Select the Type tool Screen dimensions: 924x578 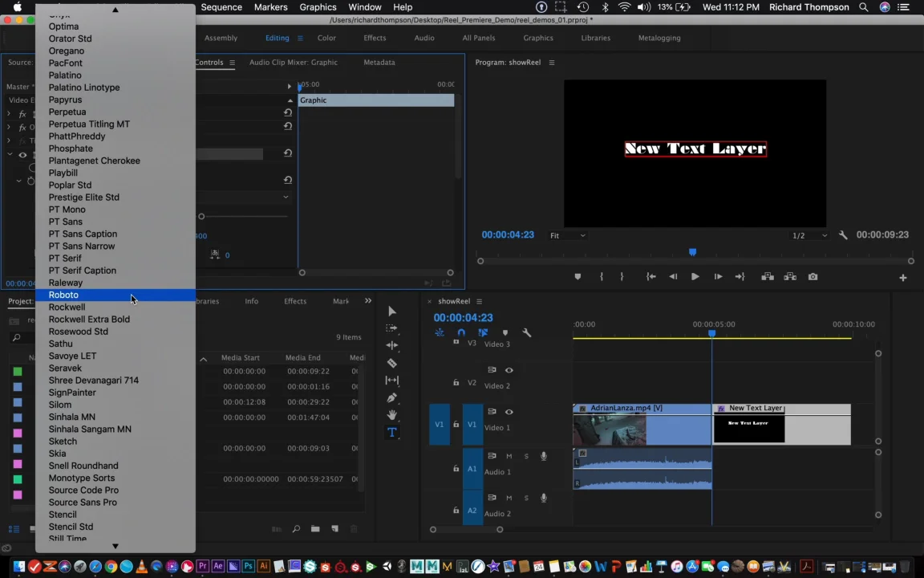392,433
